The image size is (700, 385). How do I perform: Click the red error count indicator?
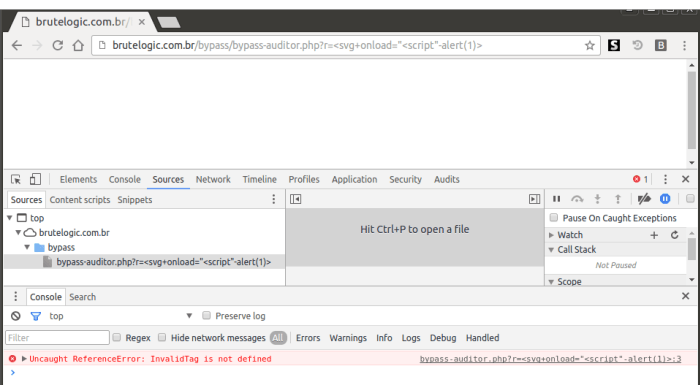tap(640, 179)
